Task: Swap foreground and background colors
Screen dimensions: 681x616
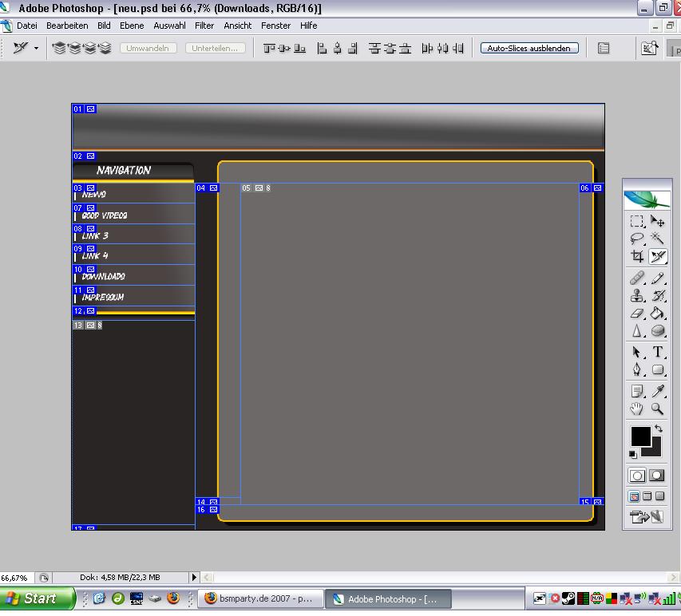Action: 659,429
